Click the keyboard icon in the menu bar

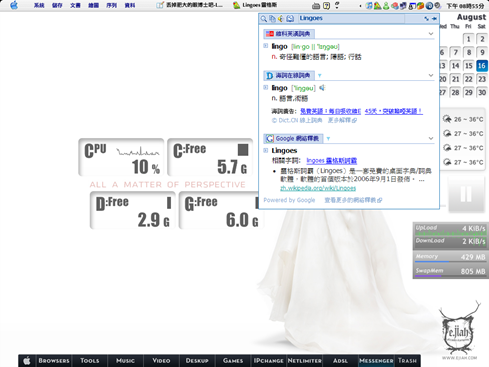click(x=316, y=6)
